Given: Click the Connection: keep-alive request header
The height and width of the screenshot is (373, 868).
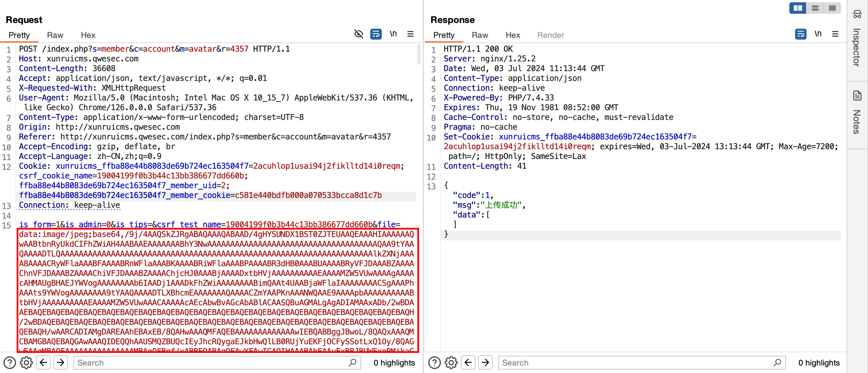Looking at the screenshot, I should point(69,205).
